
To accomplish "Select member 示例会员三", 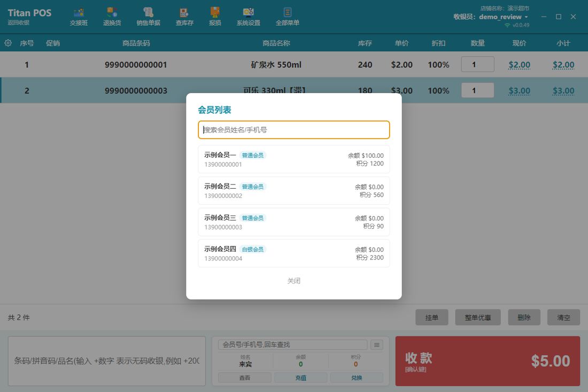I will pyautogui.click(x=293, y=222).
